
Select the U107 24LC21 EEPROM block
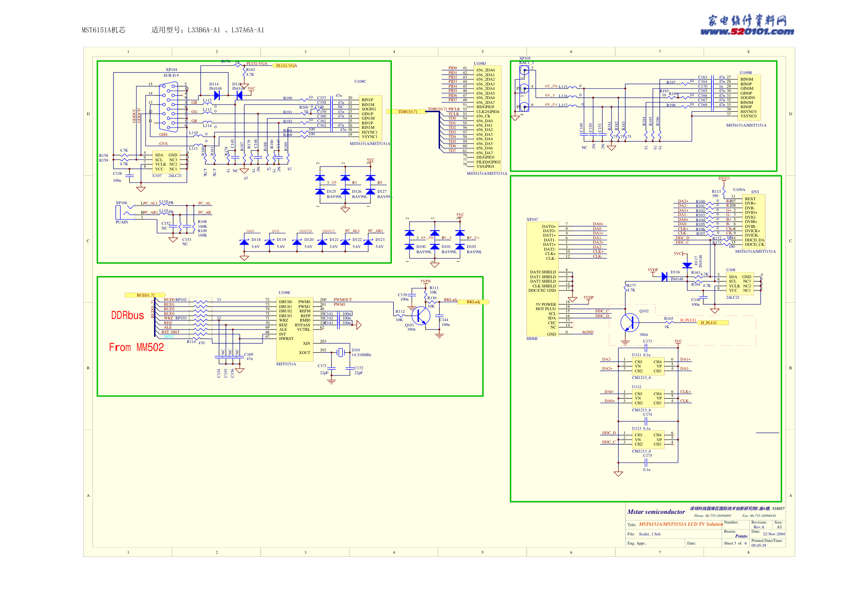coord(165,162)
